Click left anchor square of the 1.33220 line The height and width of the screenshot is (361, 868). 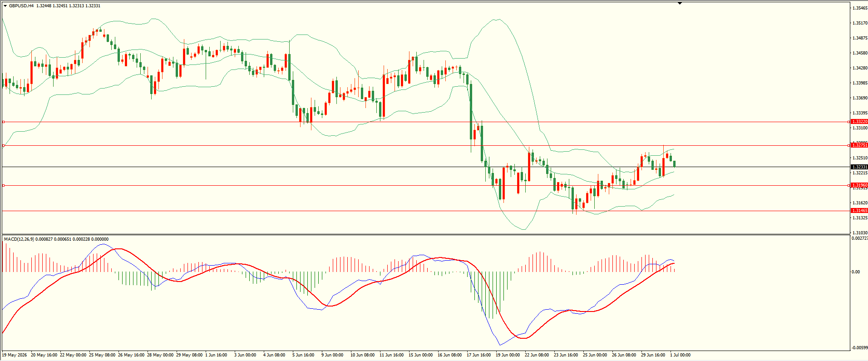pyautogui.click(x=4, y=122)
